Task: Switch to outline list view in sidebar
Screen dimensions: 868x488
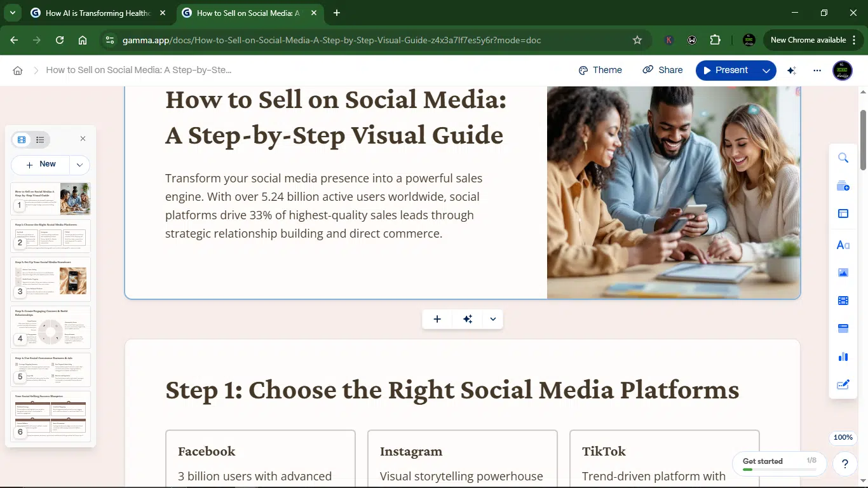Action: 40,140
